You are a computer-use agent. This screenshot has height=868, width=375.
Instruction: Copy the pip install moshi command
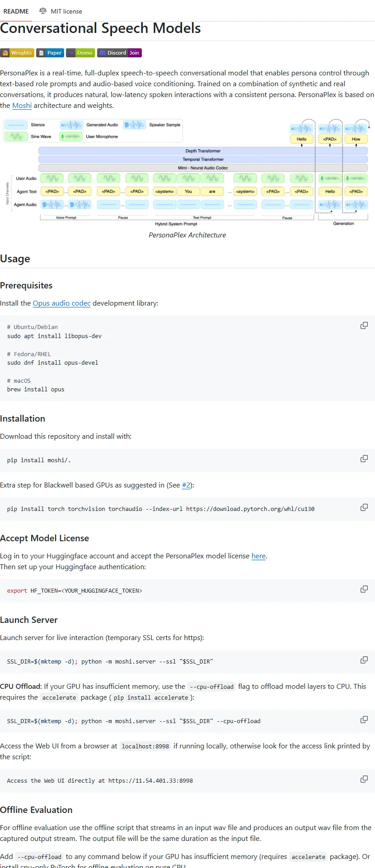point(364,459)
